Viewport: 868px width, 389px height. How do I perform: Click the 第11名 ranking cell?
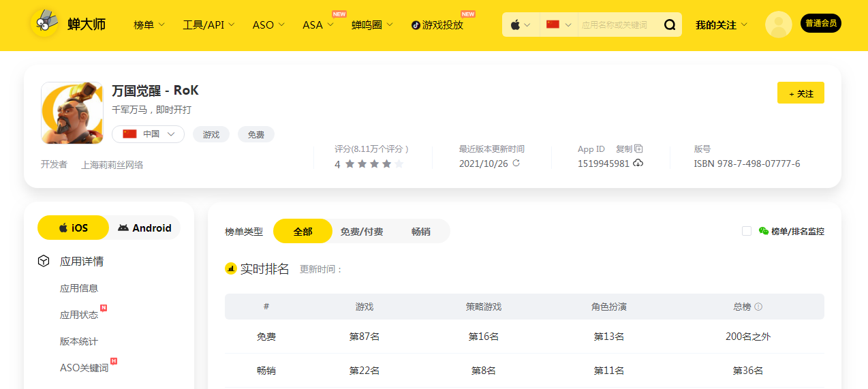pos(609,371)
